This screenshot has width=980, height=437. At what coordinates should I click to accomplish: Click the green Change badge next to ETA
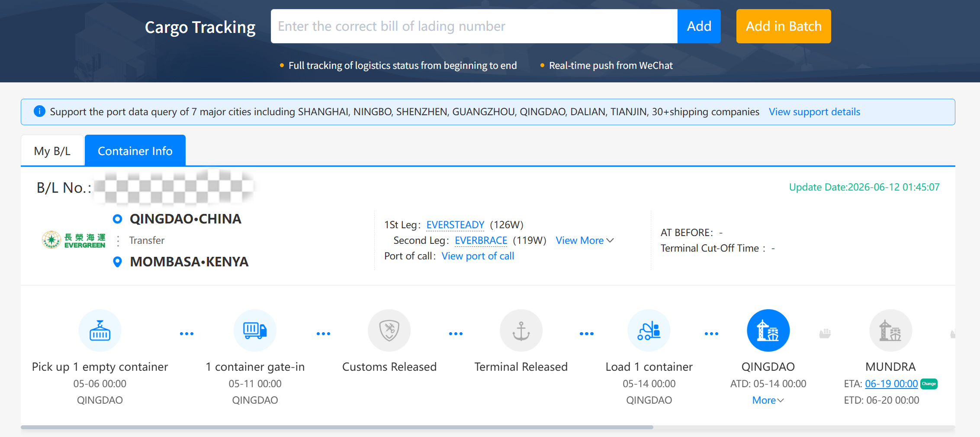pos(929,384)
